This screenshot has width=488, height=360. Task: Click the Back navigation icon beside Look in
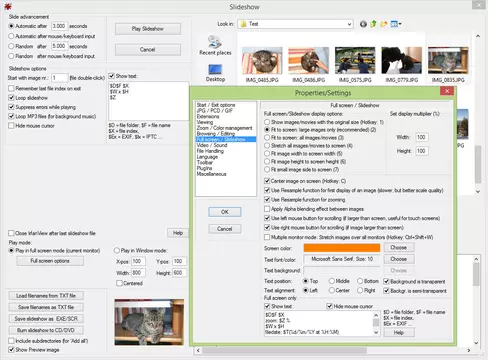pos(363,24)
